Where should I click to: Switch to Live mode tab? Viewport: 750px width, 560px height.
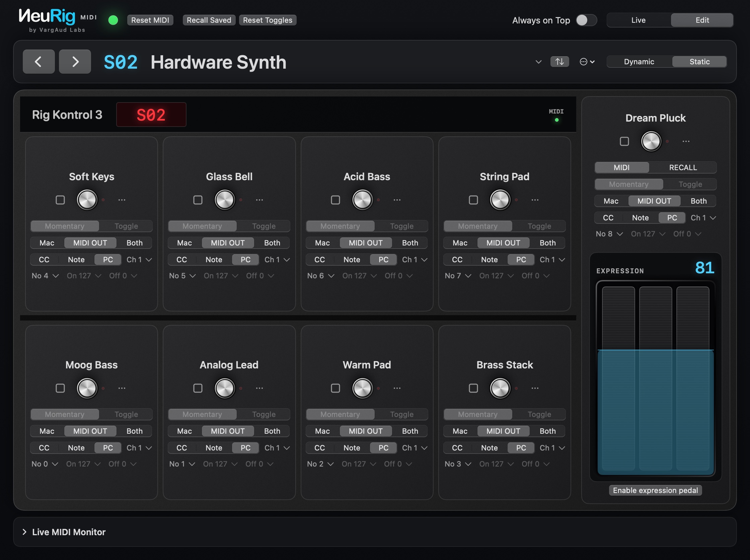pyautogui.click(x=639, y=20)
